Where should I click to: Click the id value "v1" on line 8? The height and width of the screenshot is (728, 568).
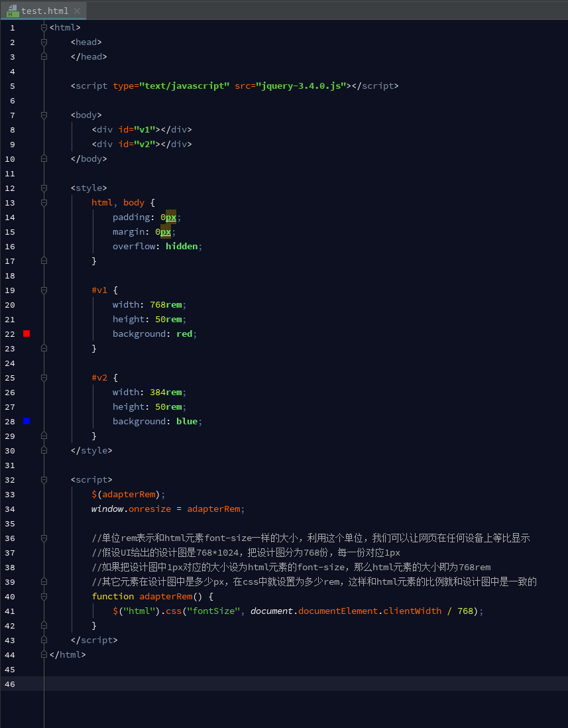[x=144, y=129]
